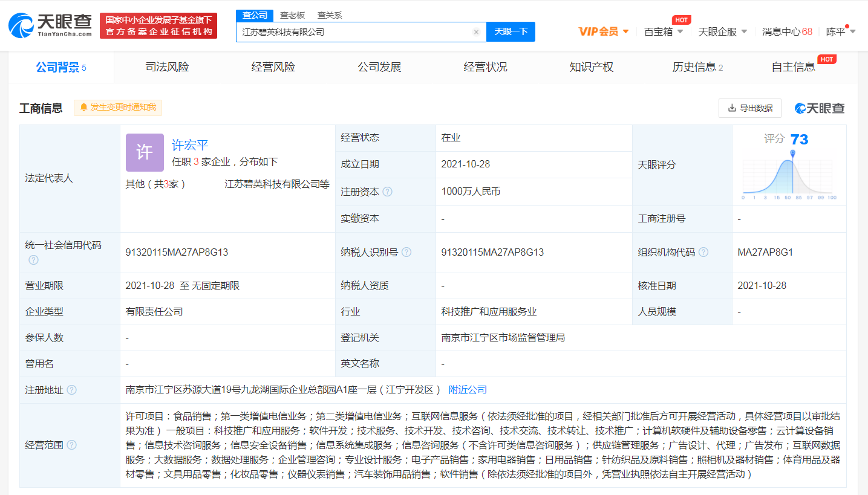
Task: Clear the search box with the X icon
Action: 476,32
